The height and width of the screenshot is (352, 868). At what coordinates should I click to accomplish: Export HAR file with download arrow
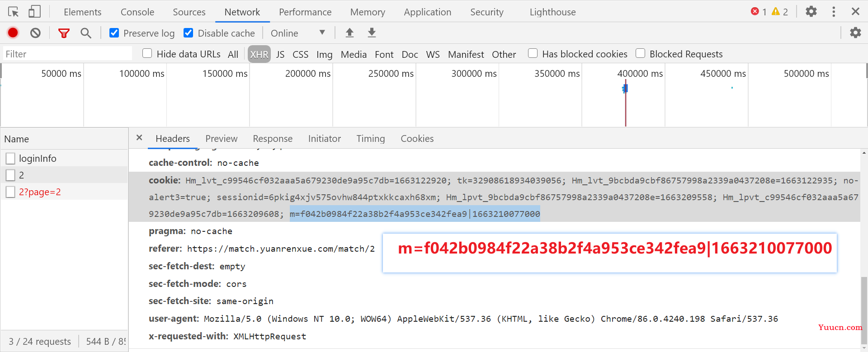coord(372,33)
